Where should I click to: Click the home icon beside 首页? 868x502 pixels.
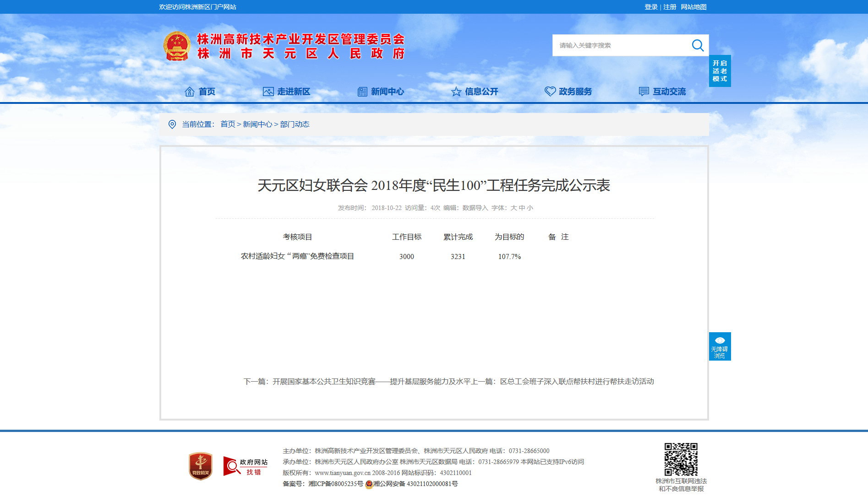(190, 92)
